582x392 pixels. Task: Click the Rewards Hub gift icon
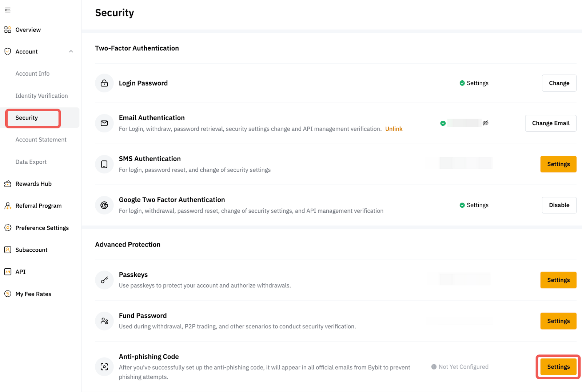tap(8, 184)
